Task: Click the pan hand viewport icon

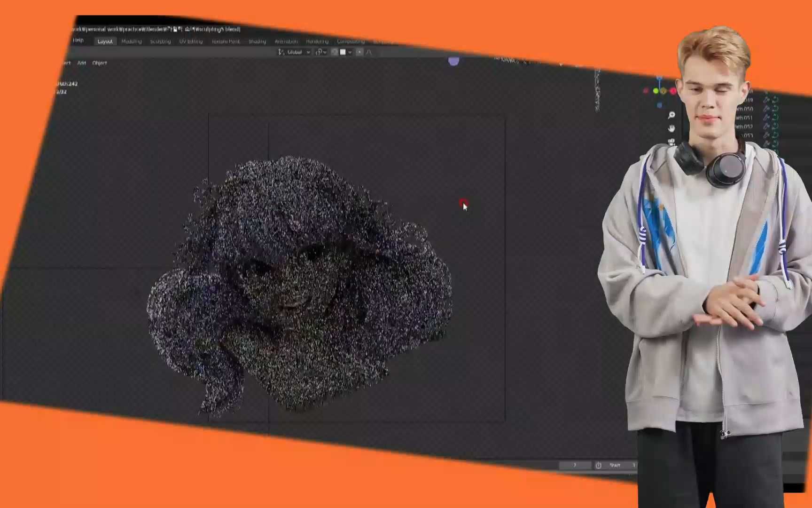Action: tap(671, 128)
